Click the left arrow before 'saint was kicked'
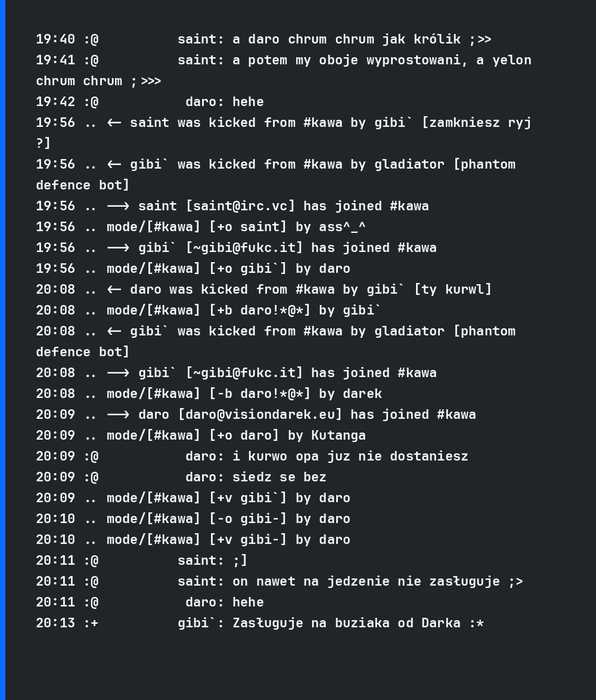 click(x=114, y=123)
